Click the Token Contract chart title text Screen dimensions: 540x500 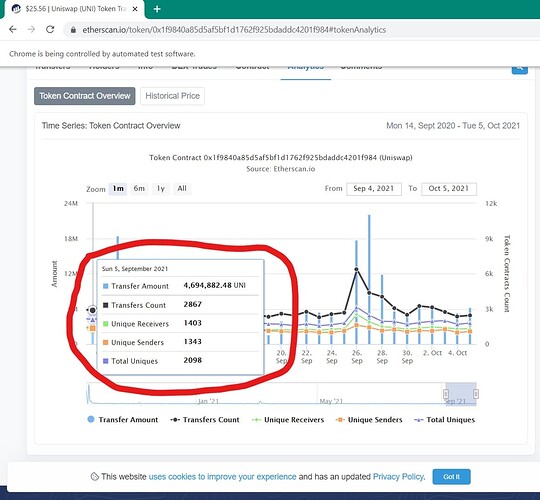(x=281, y=158)
